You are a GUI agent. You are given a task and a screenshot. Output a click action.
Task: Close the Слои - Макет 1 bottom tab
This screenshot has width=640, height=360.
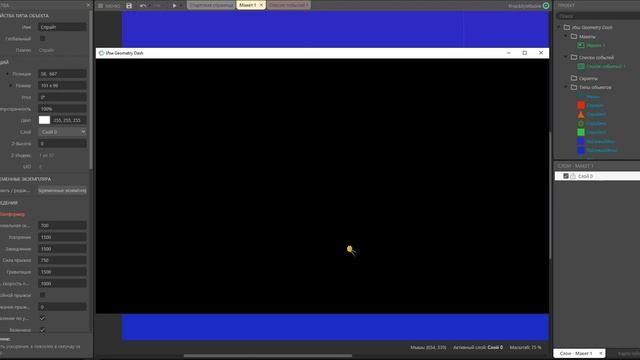tap(600, 353)
